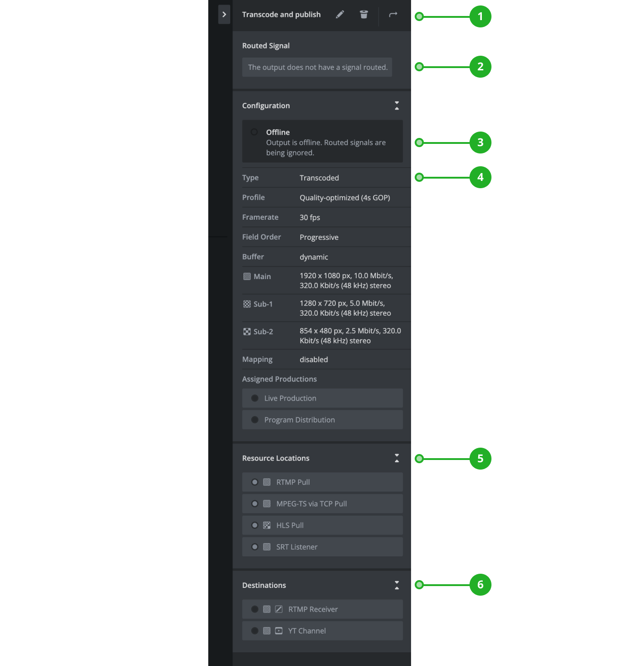Click the quality icon next to HLS Pull
The image size is (644, 666).
(x=267, y=525)
